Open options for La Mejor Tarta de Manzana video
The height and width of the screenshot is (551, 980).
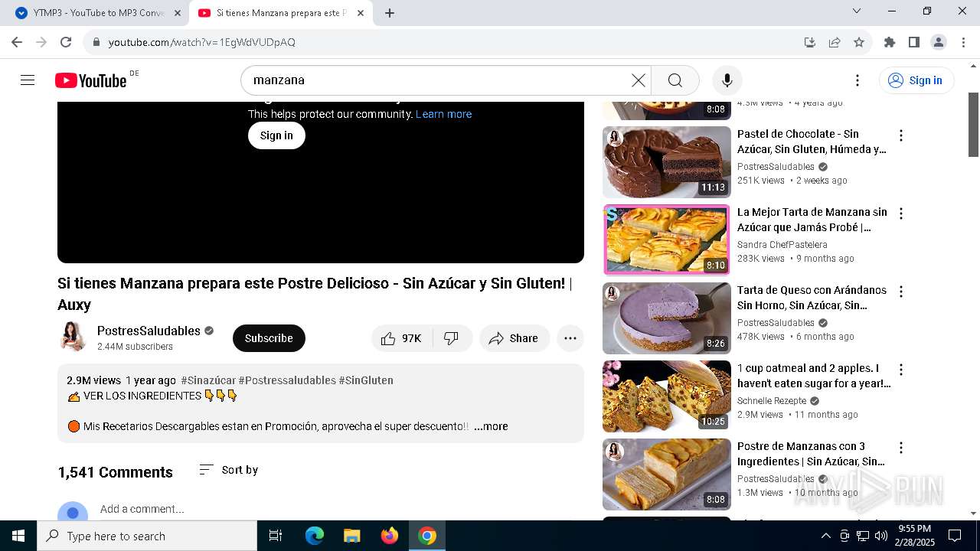[901, 214]
